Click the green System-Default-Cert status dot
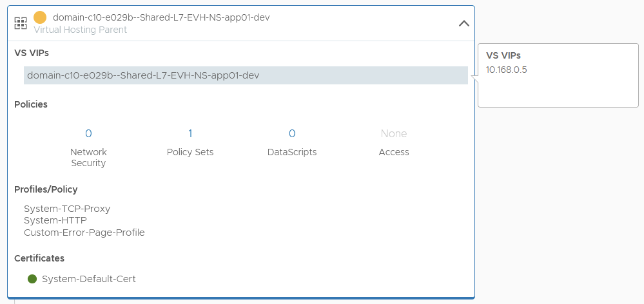The width and height of the screenshot is (644, 304). (x=32, y=279)
